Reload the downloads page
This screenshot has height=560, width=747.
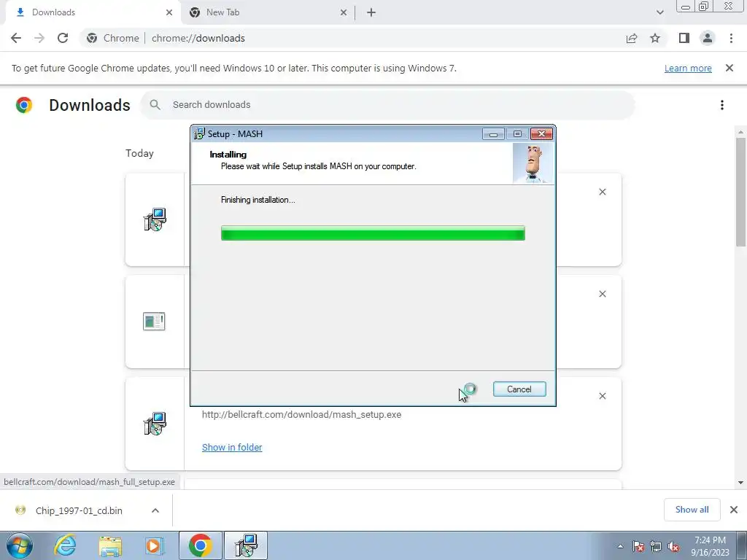(x=63, y=38)
